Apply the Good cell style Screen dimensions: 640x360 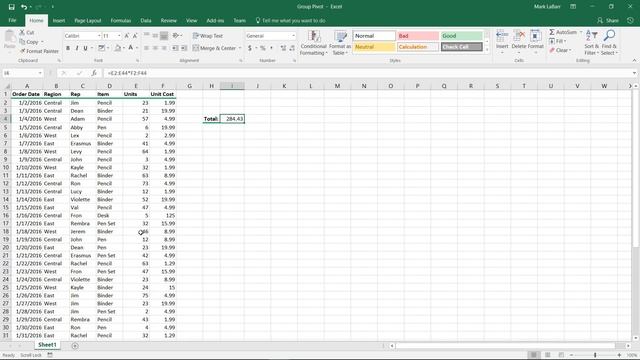point(462,36)
